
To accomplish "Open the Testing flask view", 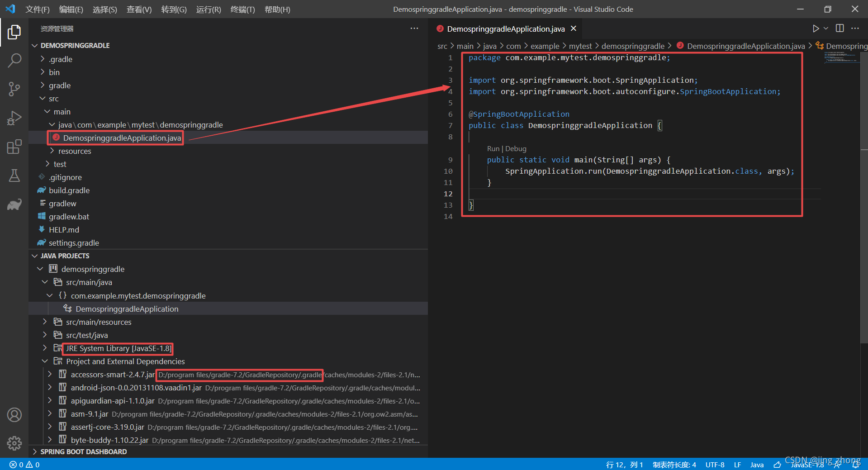I will pyautogui.click(x=14, y=176).
